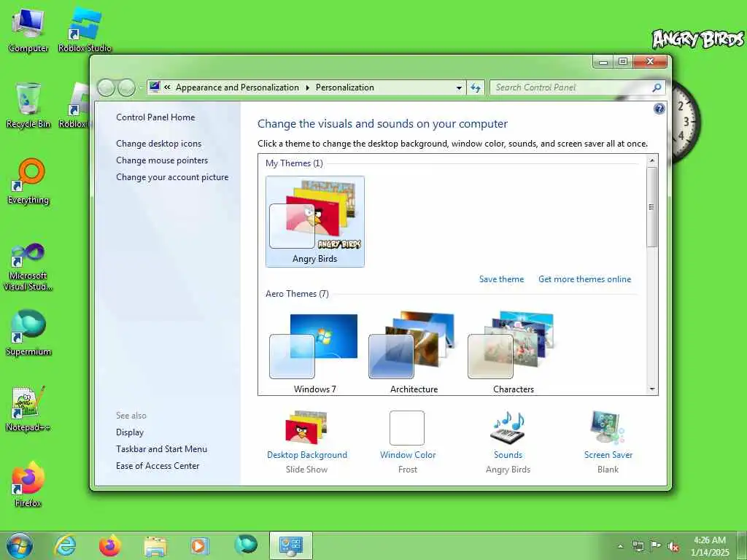Viewport: 747px width, 560px height.
Task: Click Get more themes online
Action: click(x=584, y=279)
